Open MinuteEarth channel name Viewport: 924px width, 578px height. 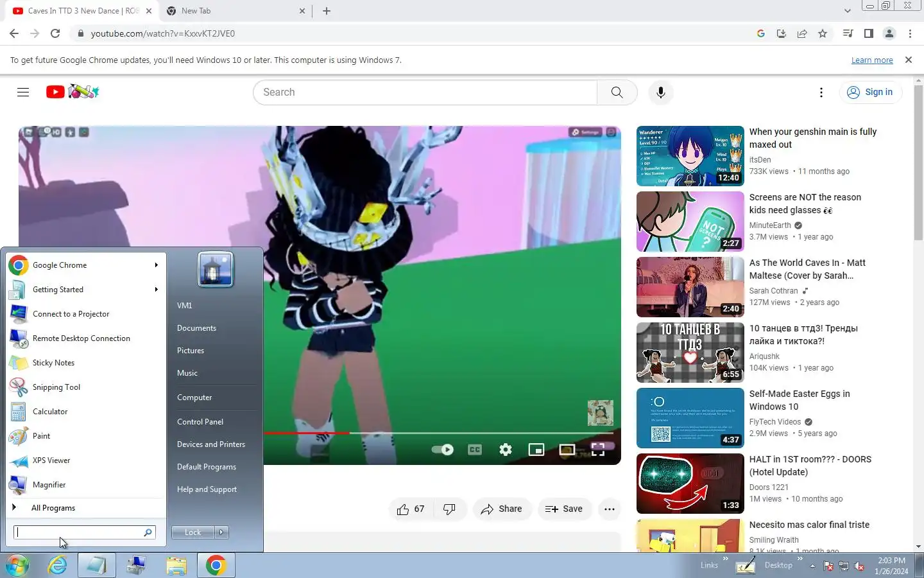point(770,225)
